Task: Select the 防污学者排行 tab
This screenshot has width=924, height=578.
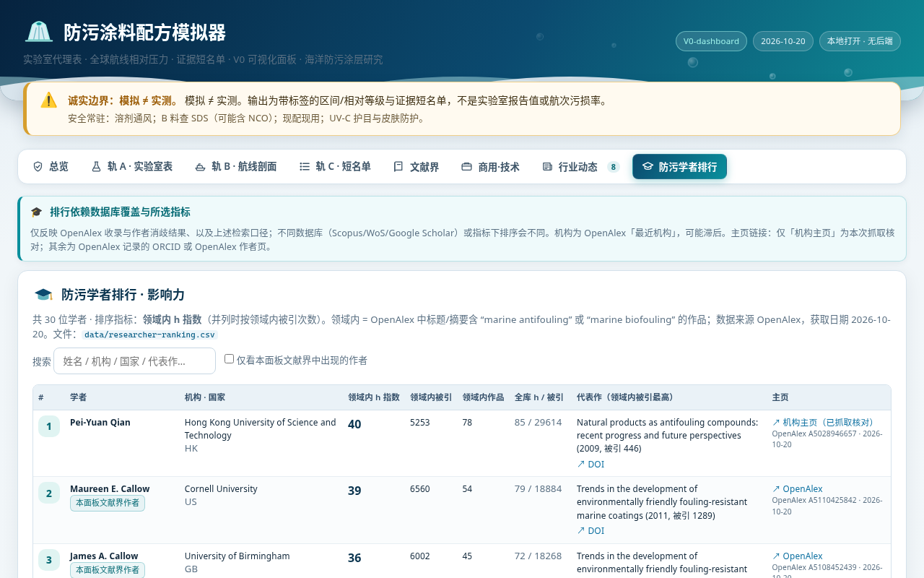Action: pyautogui.click(x=680, y=167)
